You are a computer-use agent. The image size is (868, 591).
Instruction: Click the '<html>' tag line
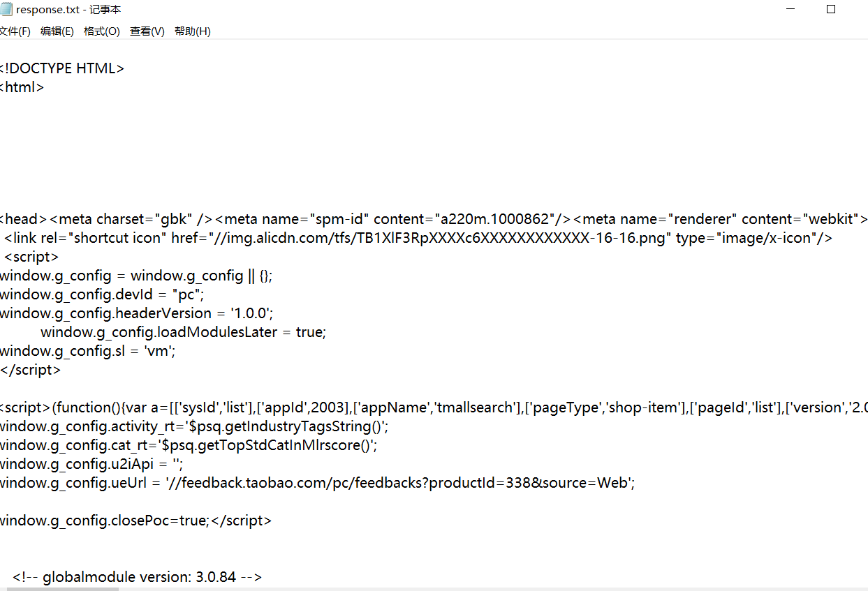[x=22, y=87]
